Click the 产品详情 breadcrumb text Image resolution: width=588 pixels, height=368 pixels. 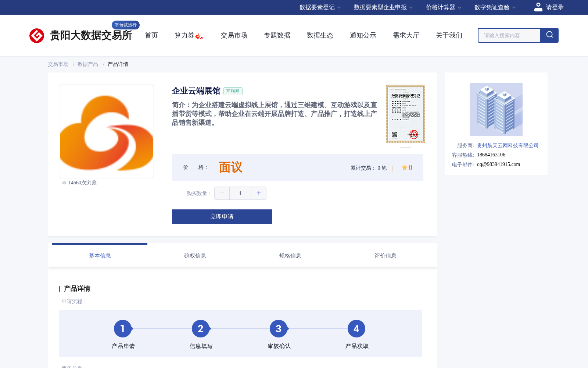(x=118, y=64)
